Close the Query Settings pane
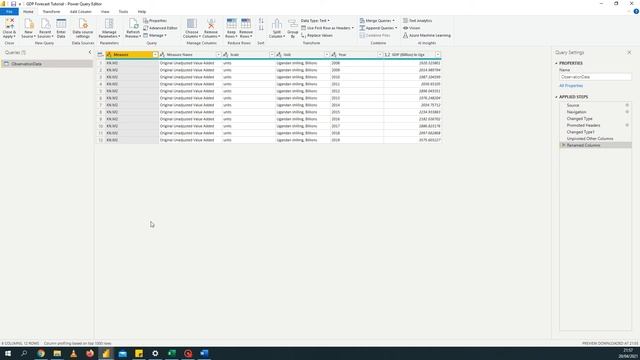Image resolution: width=640 pixels, height=360 pixels. point(629,52)
